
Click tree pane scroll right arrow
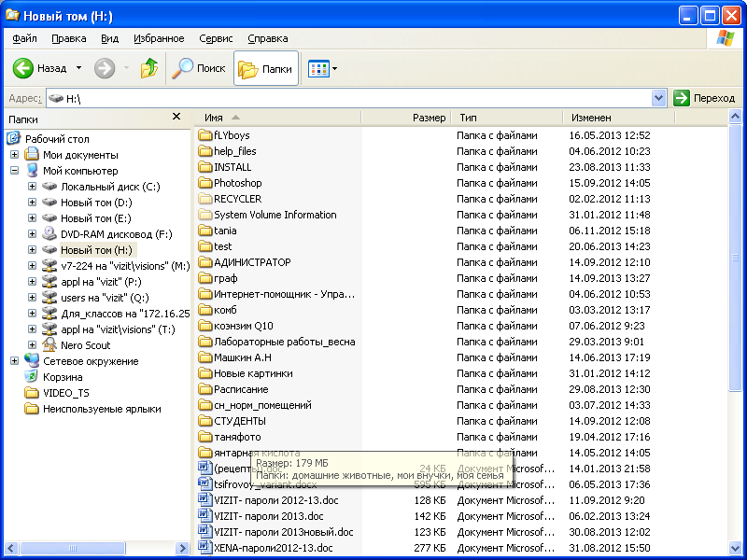click(x=182, y=548)
